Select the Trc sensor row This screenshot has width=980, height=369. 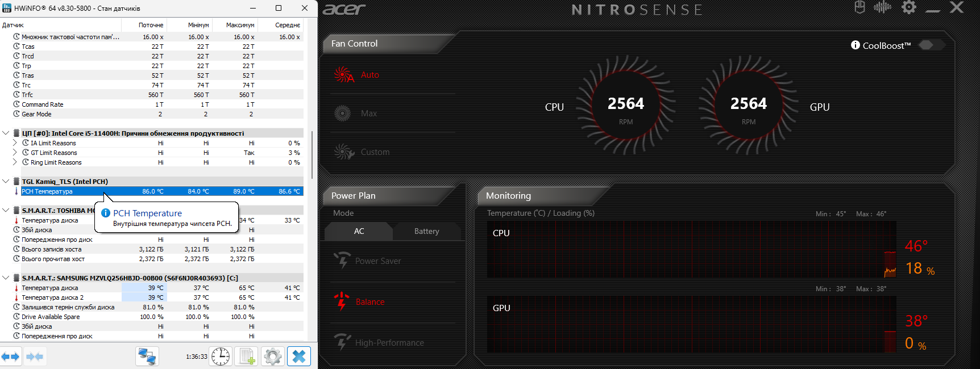[157, 85]
